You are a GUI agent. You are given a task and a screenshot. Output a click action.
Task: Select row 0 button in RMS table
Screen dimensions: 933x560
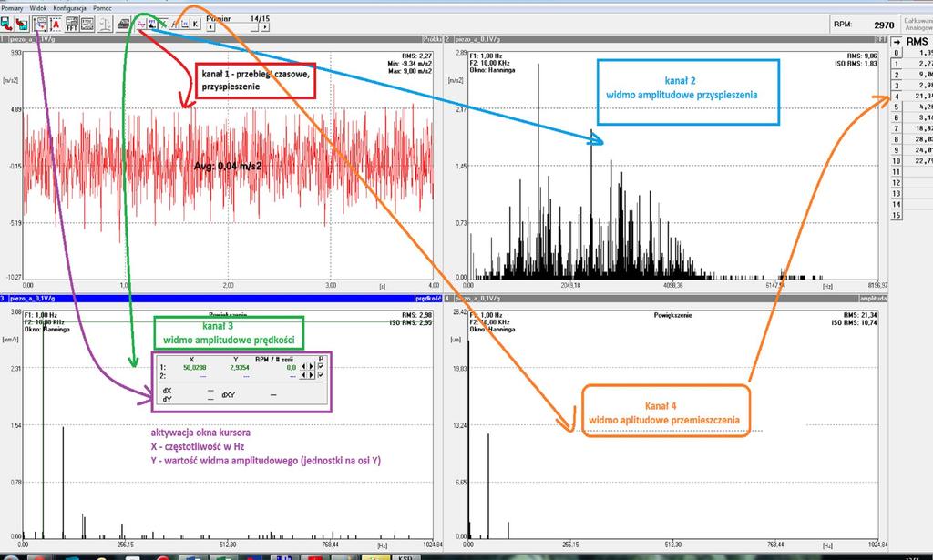[897, 53]
